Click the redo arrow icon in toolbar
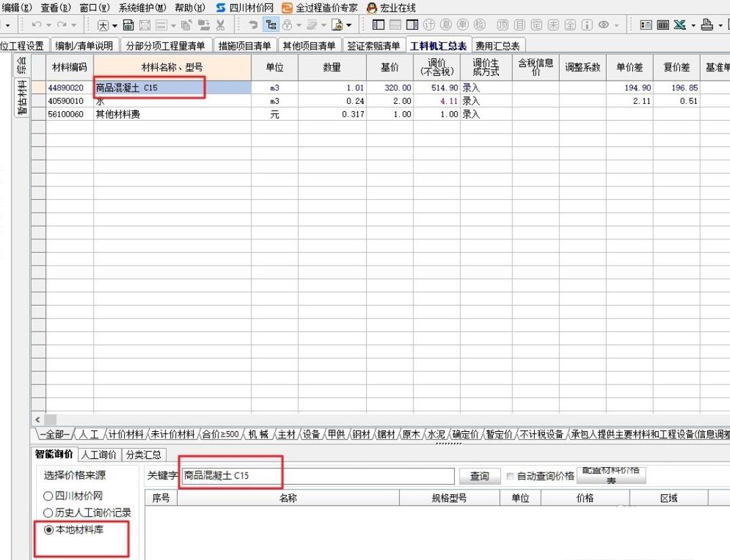The height and width of the screenshot is (560, 730). 62,24
